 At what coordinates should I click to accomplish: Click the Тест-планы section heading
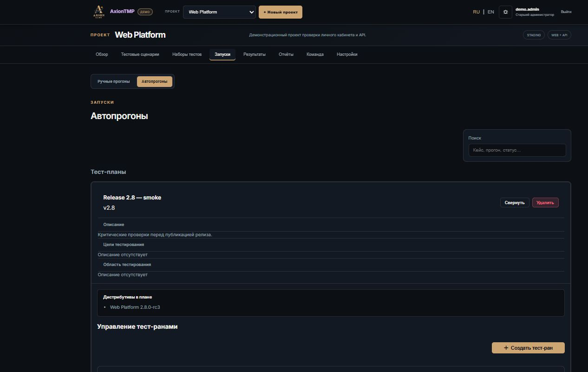[108, 172]
